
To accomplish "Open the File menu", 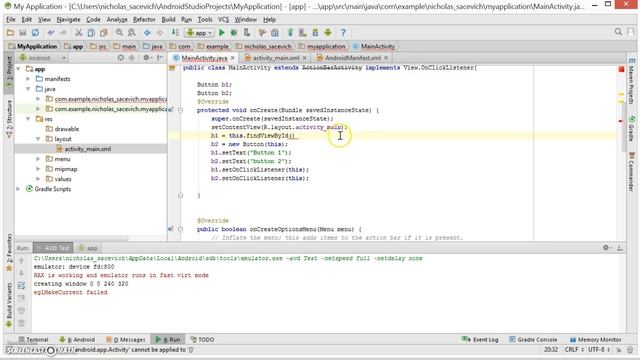I will [11, 20].
